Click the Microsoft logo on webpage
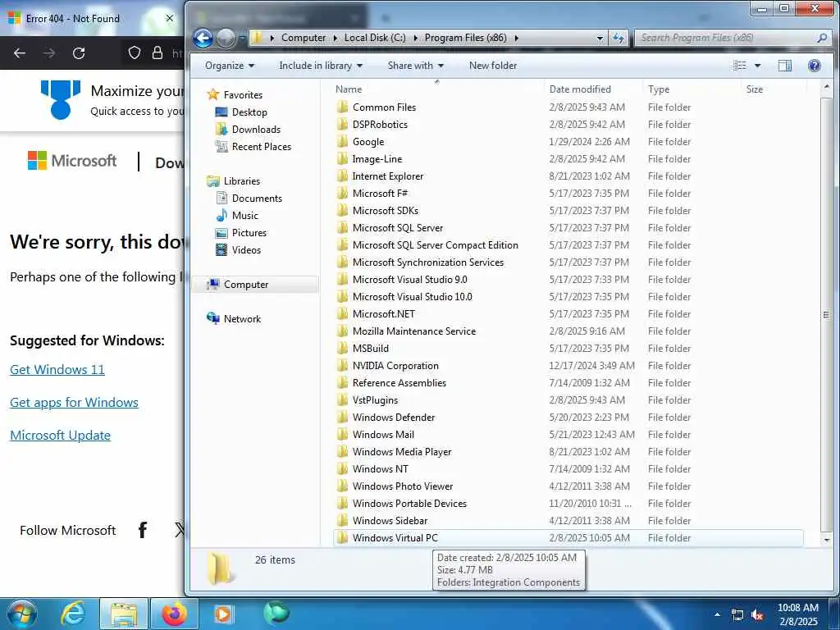This screenshot has height=630, width=840. pyautogui.click(x=72, y=161)
